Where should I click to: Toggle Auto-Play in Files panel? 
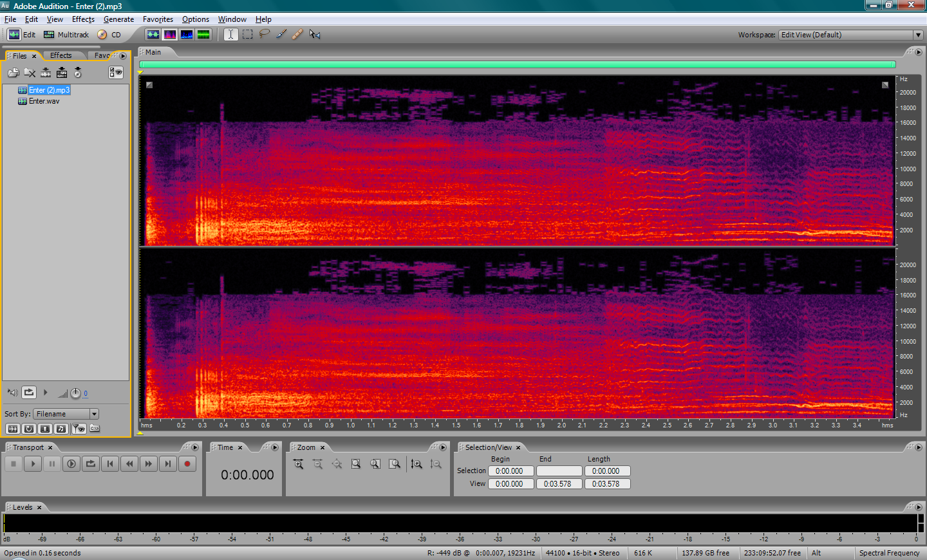point(13,393)
